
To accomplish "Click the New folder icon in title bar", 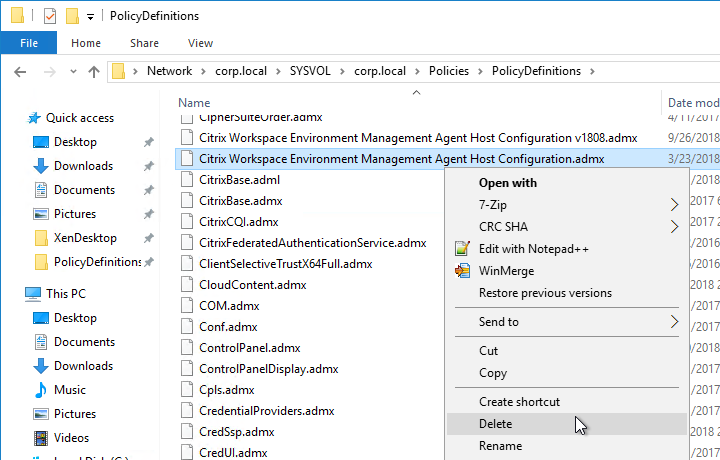I will click(72, 16).
